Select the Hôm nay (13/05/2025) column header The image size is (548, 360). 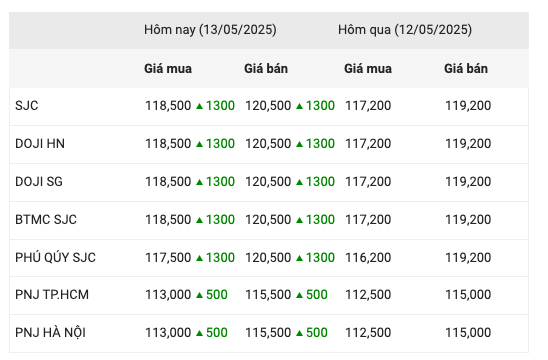(x=210, y=30)
